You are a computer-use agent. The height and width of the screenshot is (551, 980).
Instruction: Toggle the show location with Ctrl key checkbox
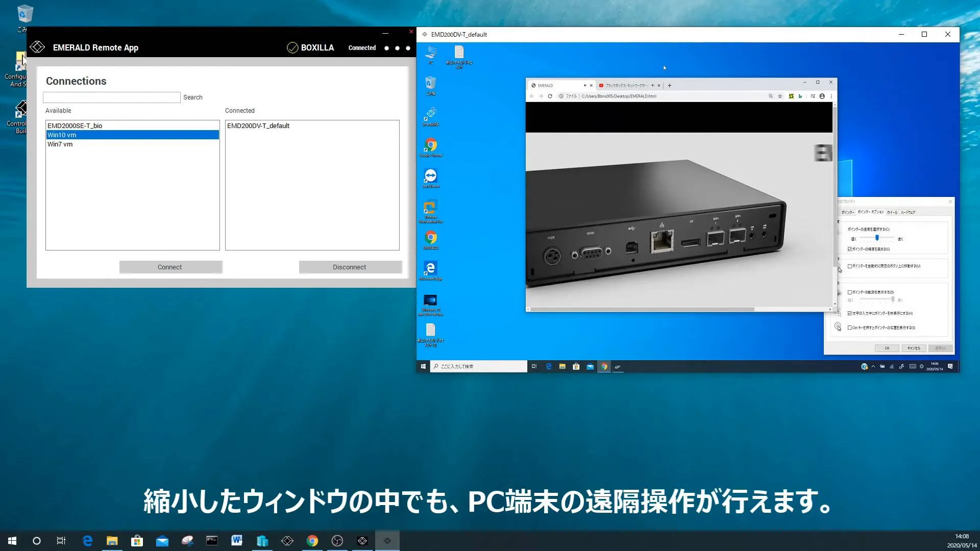pyautogui.click(x=850, y=328)
